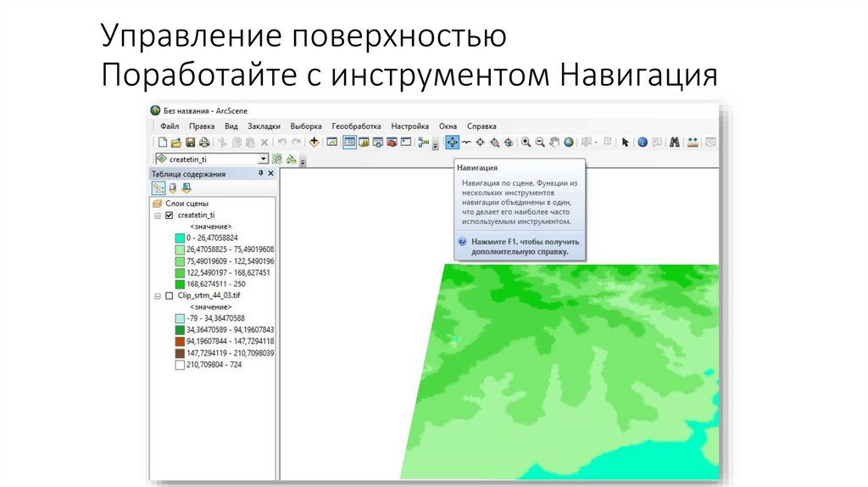Open Standard toolbar options arrow
Image resolution: width=868 pixels, height=487 pixels.
point(436,144)
